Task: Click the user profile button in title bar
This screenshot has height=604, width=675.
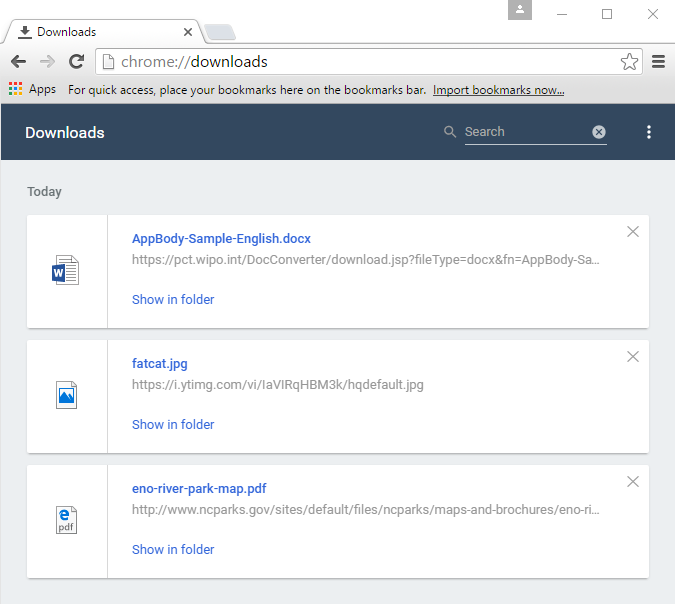Action: point(520,11)
